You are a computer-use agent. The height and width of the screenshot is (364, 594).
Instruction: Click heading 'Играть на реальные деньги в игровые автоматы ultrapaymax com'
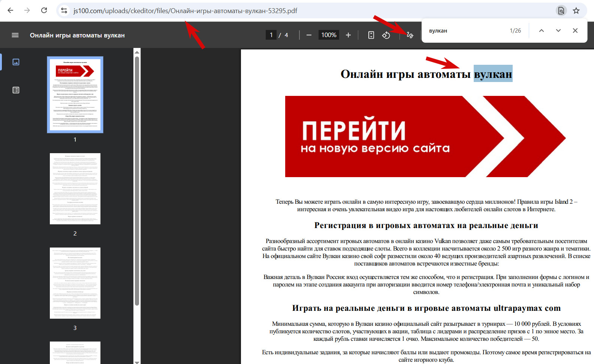(x=426, y=308)
